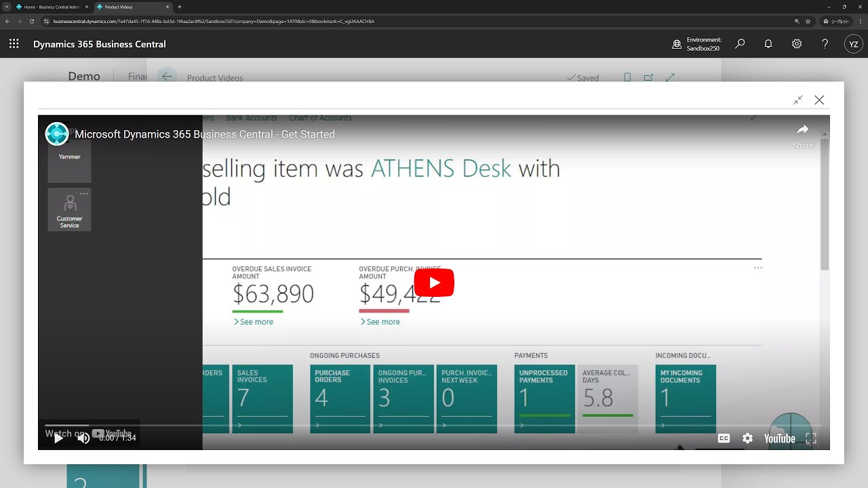The image size is (868, 488).
Task: Open the video on YouTube via the YouTube logo
Action: tap(780, 439)
